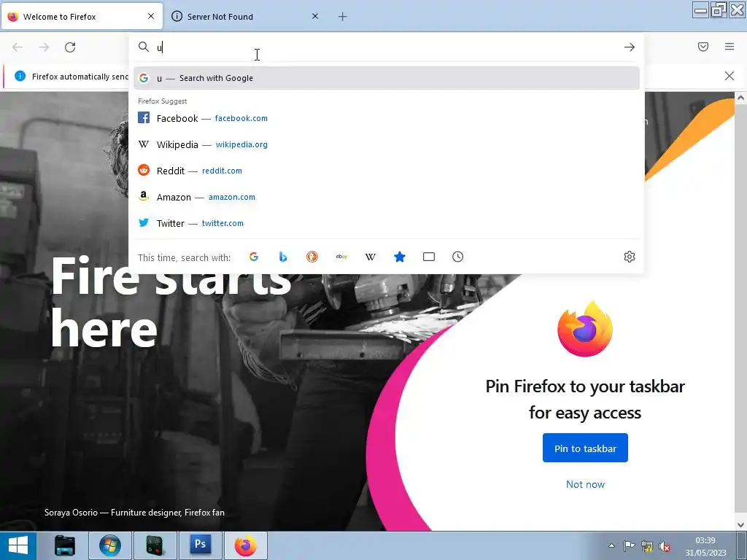Choose the Twitter suggestion
Image resolution: width=747 pixels, height=560 pixels.
[x=387, y=223]
